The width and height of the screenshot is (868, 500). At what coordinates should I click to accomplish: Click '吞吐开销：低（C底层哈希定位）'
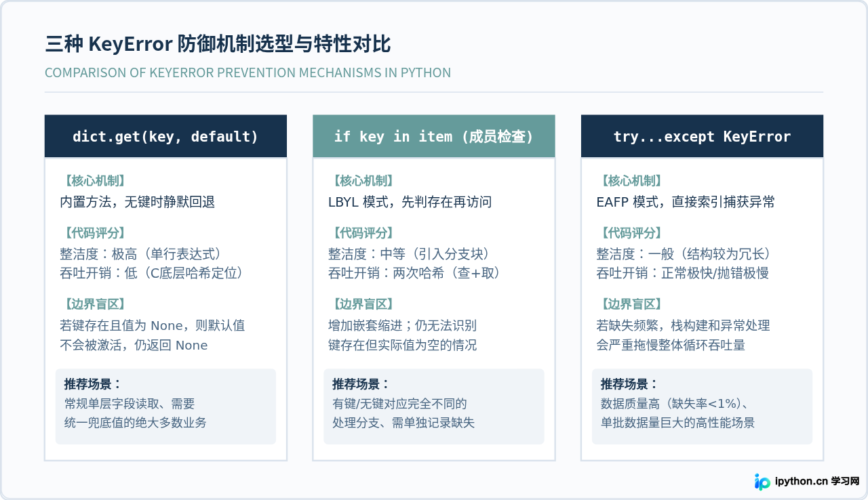click(x=151, y=273)
